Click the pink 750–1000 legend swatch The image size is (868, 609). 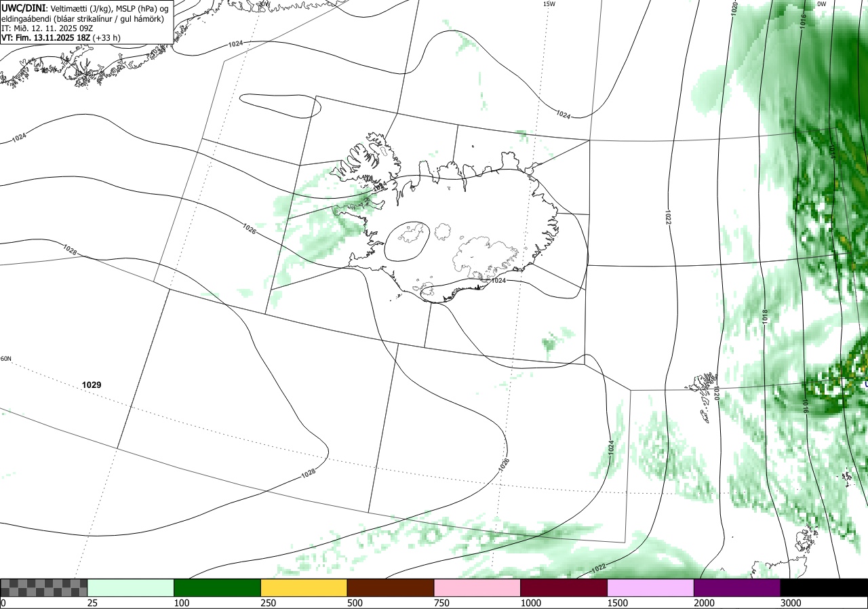tap(477, 587)
